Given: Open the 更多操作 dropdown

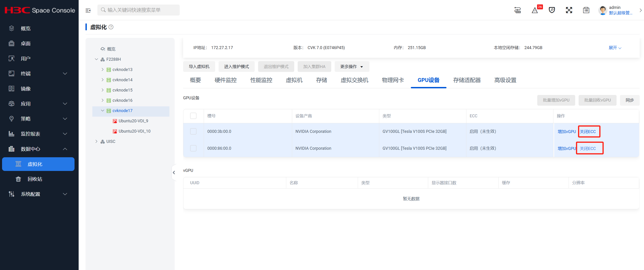Looking at the screenshot, I should tap(352, 67).
